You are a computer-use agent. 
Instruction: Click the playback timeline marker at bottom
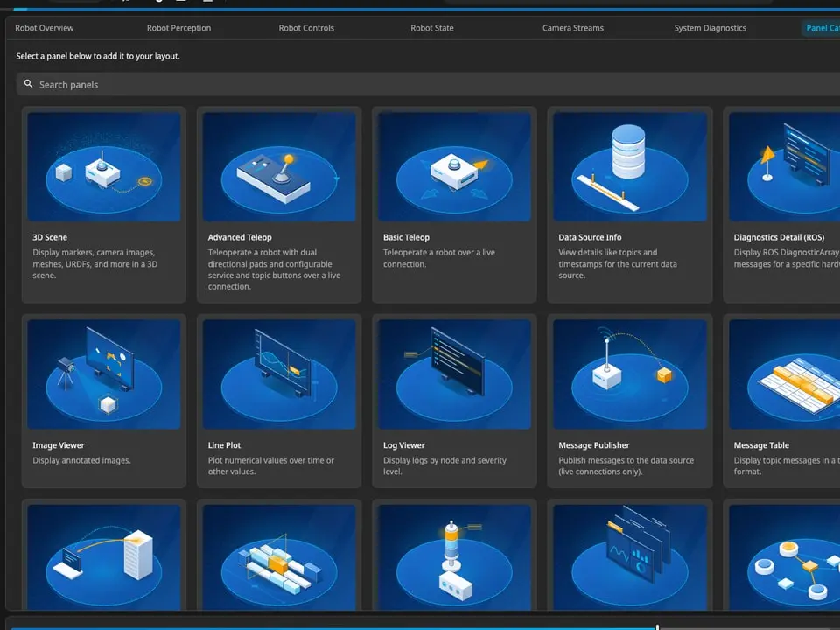[x=657, y=626]
